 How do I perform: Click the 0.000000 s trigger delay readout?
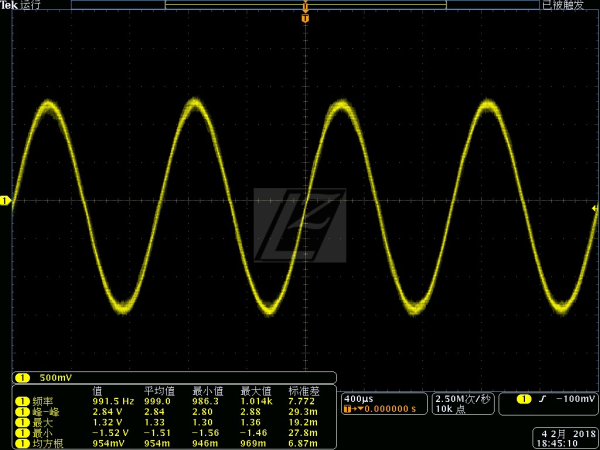[x=390, y=409]
